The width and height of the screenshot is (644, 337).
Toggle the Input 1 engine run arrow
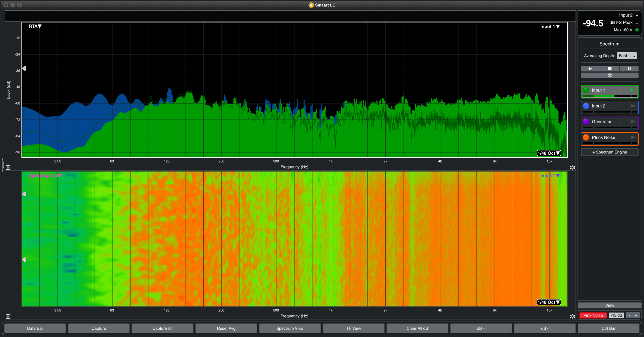point(633,90)
